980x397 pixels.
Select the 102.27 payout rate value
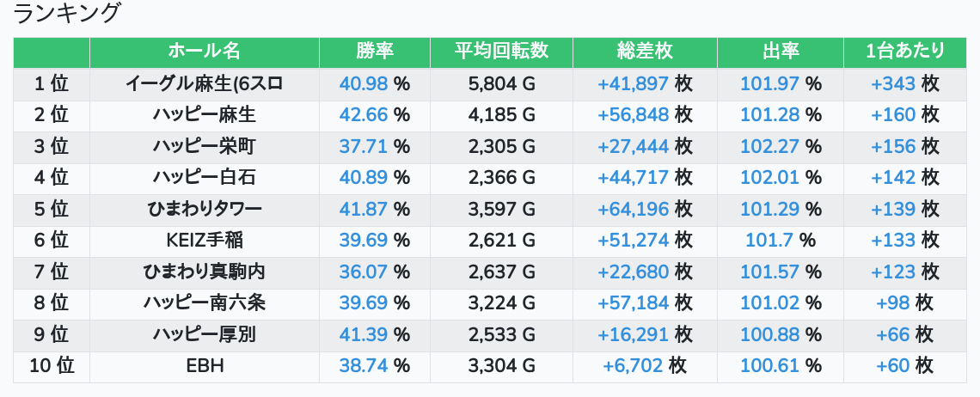click(x=769, y=147)
